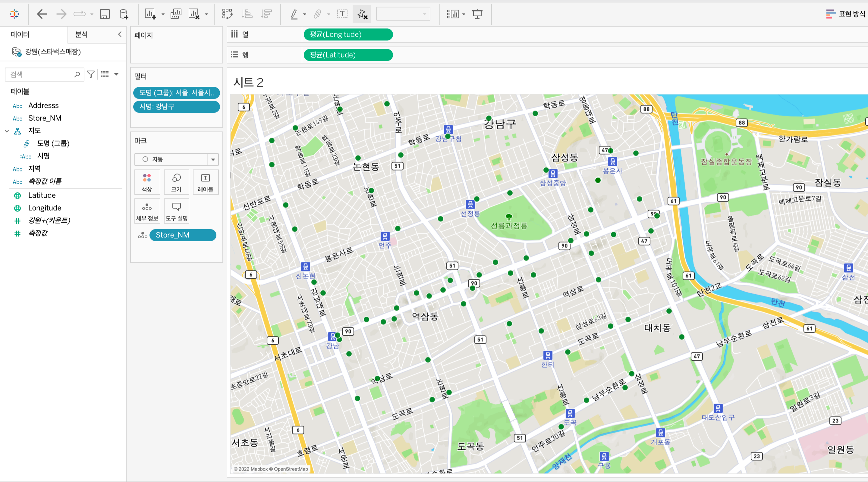
Task: Click the show mark labels icon
Action: click(342, 14)
